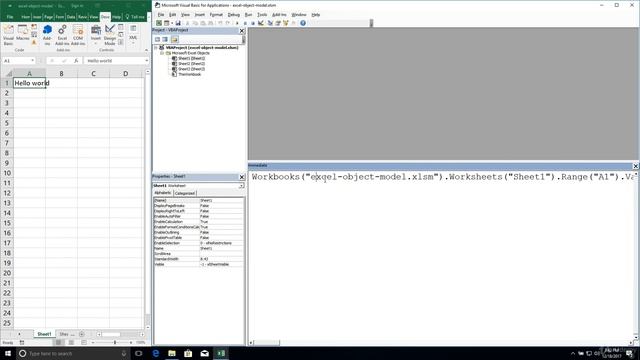Click the Excel zoom slider handle
The height and width of the screenshot is (360, 640).
[115, 342]
